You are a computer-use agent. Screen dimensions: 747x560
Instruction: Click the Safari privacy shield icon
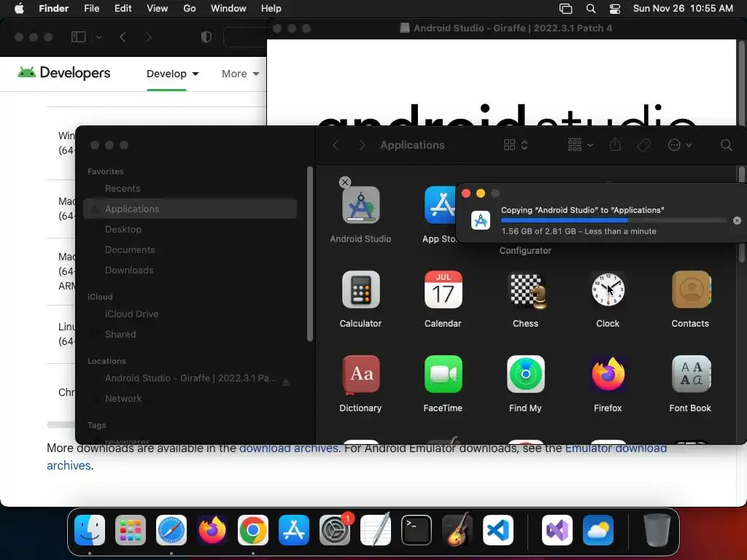click(x=206, y=36)
